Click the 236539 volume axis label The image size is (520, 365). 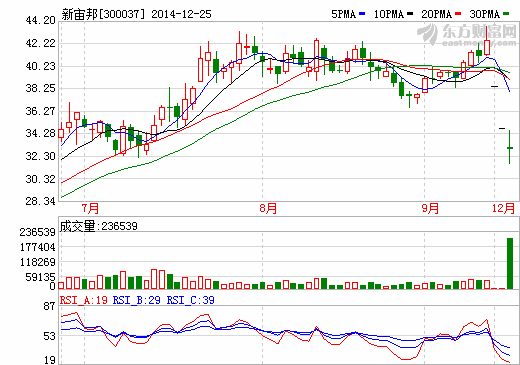pyautogui.click(x=38, y=232)
